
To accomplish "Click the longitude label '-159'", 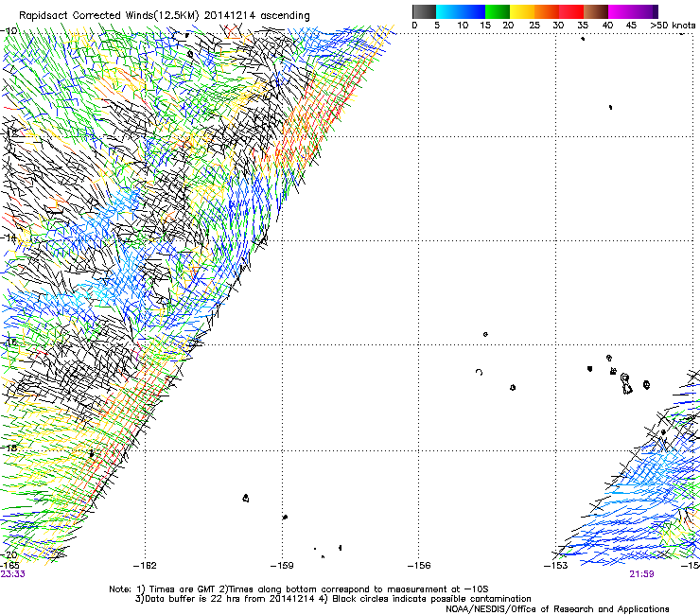I will pyautogui.click(x=282, y=566).
